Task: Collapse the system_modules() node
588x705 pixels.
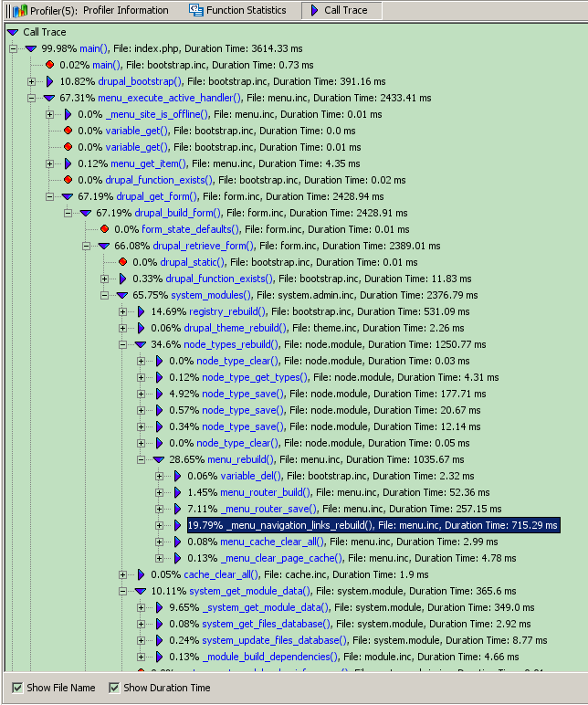Action: coord(105,295)
